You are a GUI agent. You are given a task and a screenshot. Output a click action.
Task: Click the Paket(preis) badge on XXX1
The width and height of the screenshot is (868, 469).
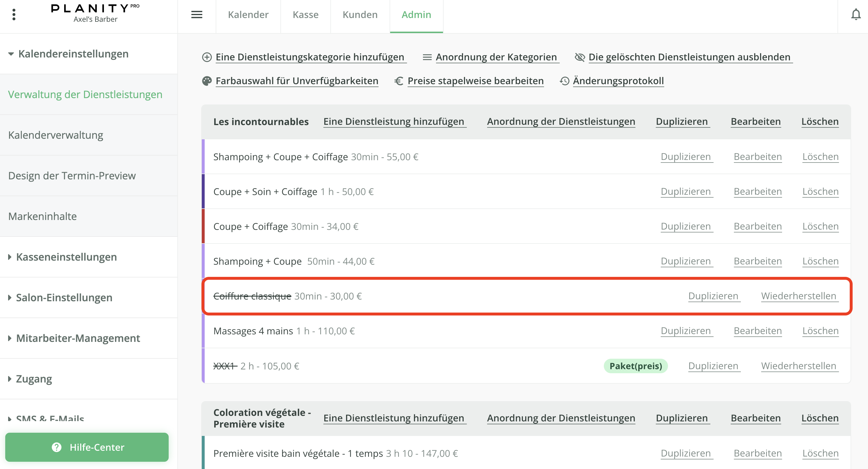click(635, 366)
